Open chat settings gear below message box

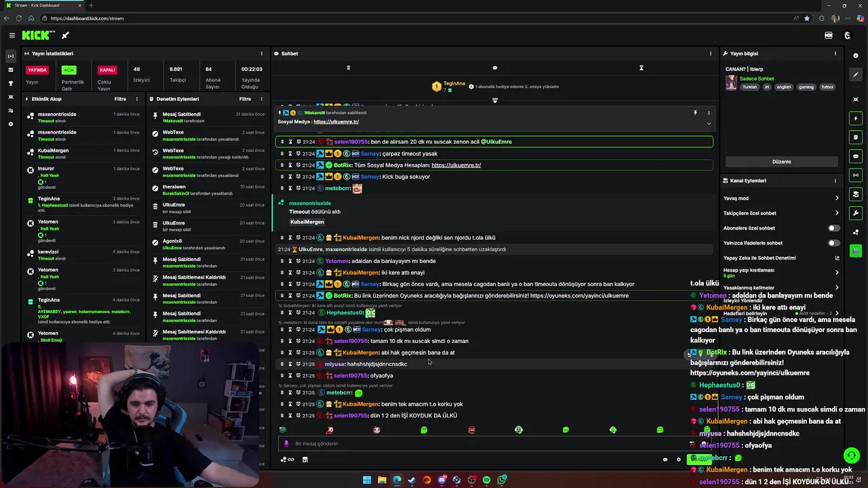pos(679,460)
